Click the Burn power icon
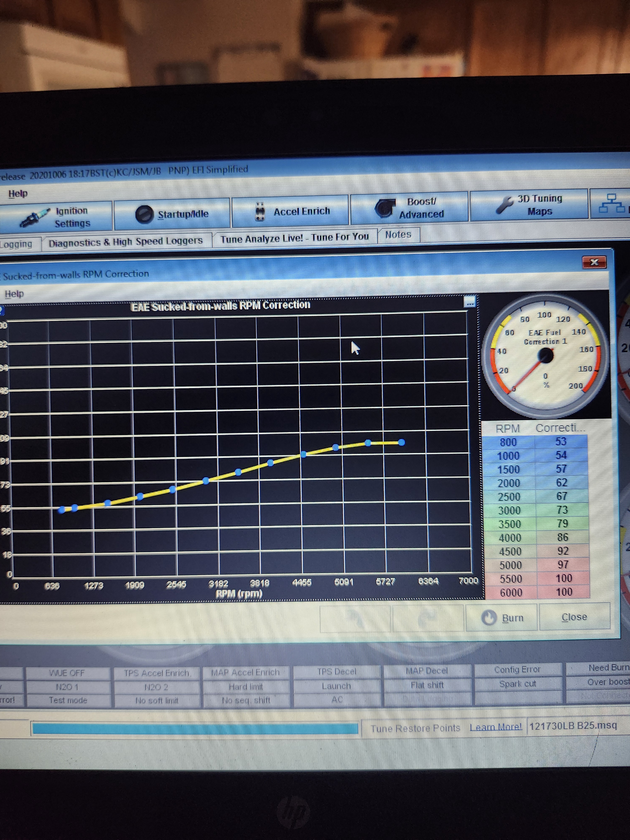This screenshot has height=840, width=630. [x=489, y=618]
